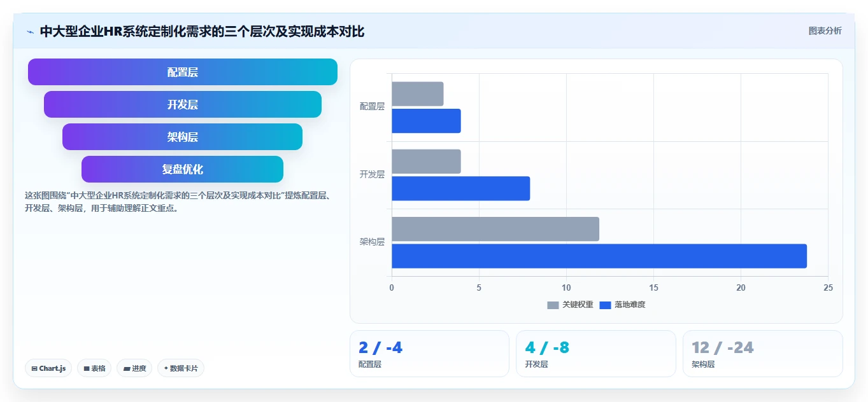Select the 复盘优化 funnel bar
The height and width of the screenshot is (402, 868).
[x=183, y=169]
